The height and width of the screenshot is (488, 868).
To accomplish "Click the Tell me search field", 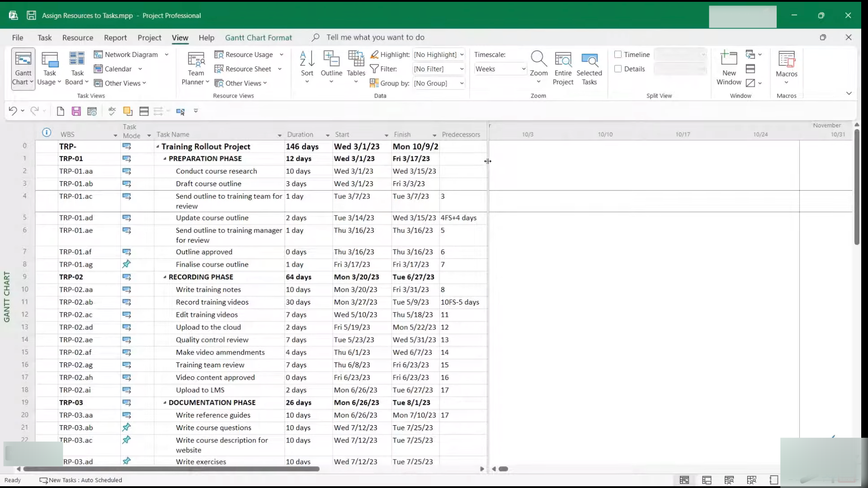I will [x=375, y=38].
